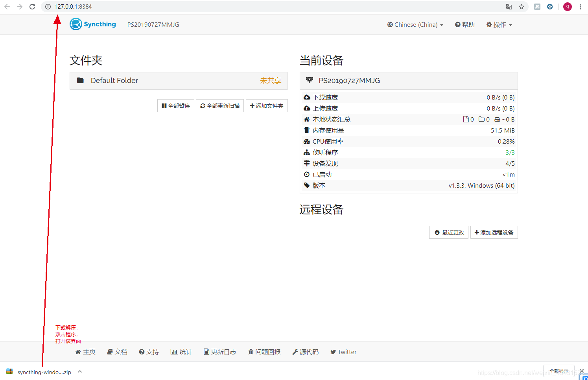Click the <1m uptime value
The image size is (588, 380).
point(508,174)
